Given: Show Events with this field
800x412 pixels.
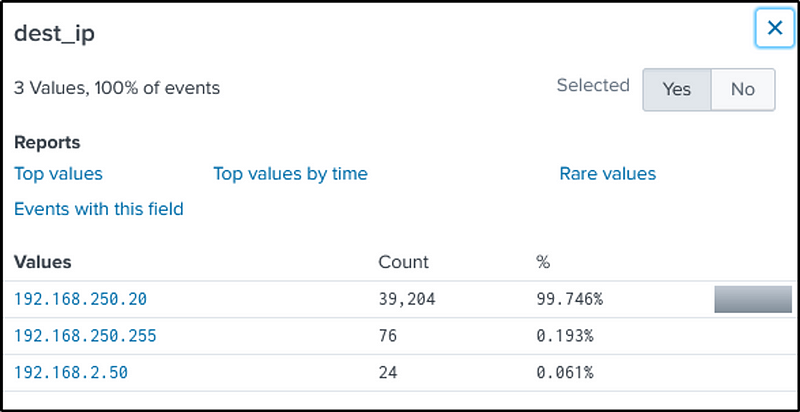Looking at the screenshot, I should (98, 209).
